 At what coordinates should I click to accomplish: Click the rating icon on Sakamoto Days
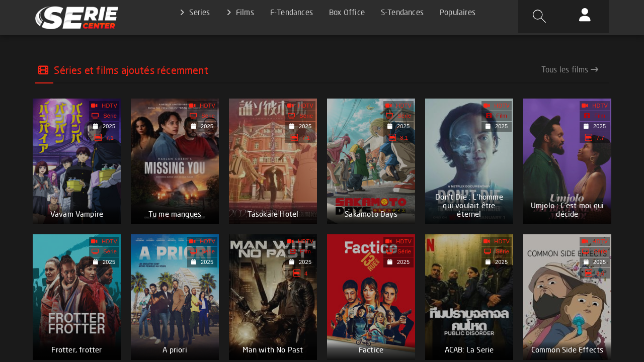click(x=392, y=137)
